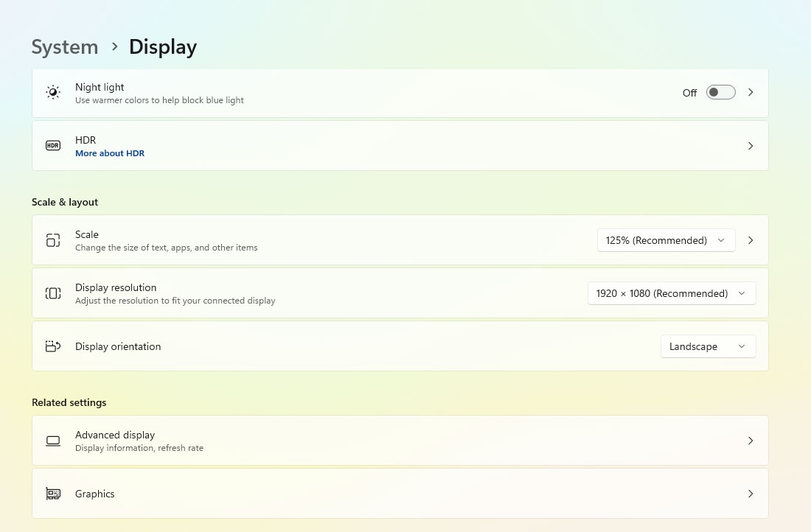Screen dimensions: 811x532
Task: Go back to System in breadcrumb
Action: click(x=65, y=47)
